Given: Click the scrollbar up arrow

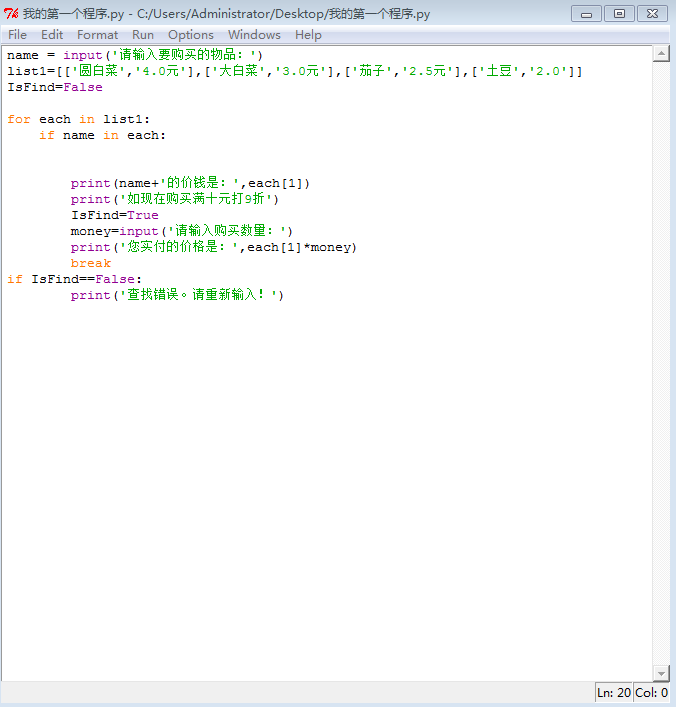Looking at the screenshot, I should (x=661, y=54).
